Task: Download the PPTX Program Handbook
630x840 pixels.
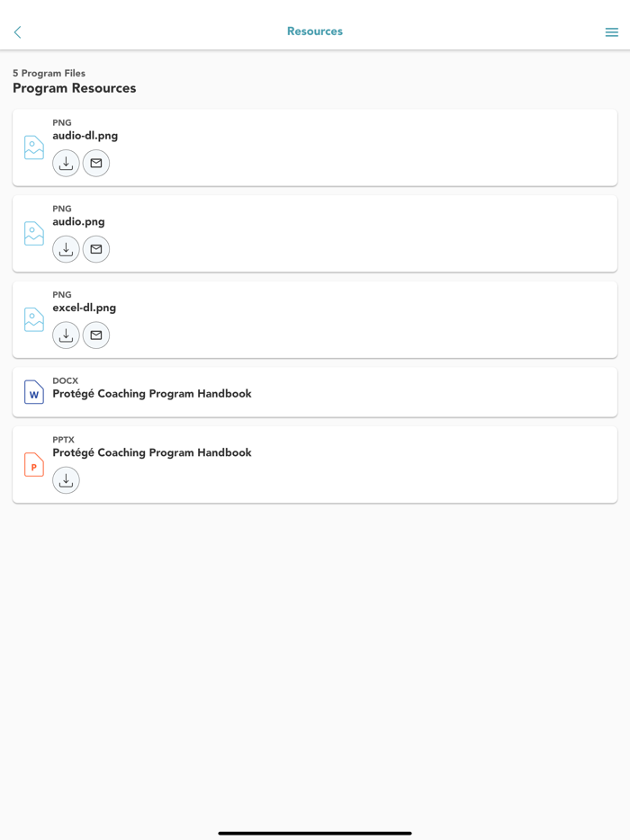Action: point(66,479)
